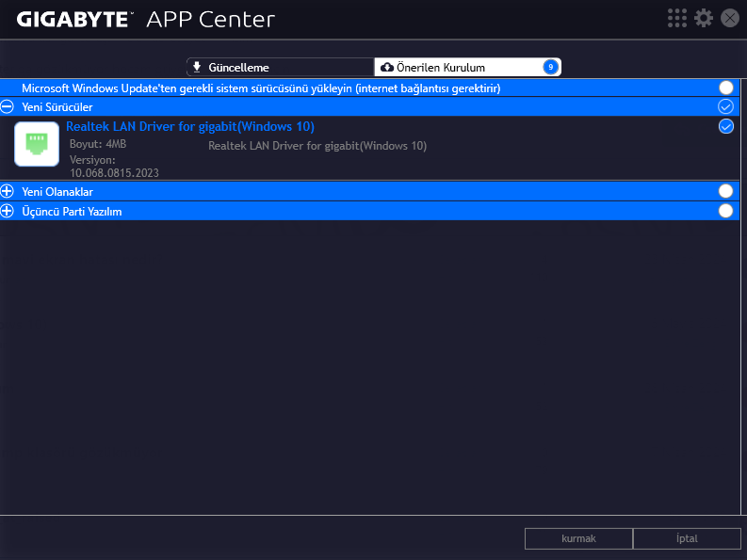Image resolution: width=747 pixels, height=560 pixels.
Task: Open settings with the gear icon
Action: point(703,18)
